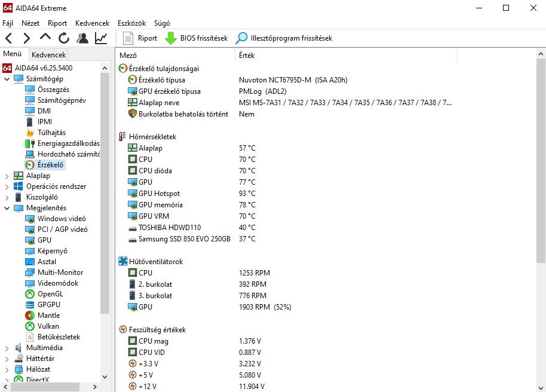This screenshot has width=546, height=392.
Task: Select GPU under Megjelenítés in the tree
Action: pos(38,240)
